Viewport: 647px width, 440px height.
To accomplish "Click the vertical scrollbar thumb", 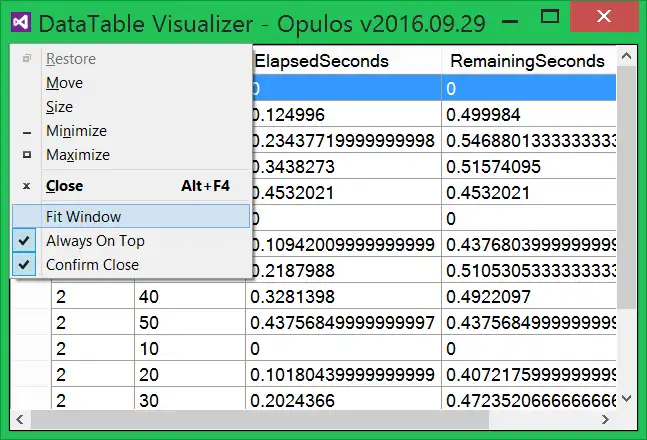I will 626,187.
